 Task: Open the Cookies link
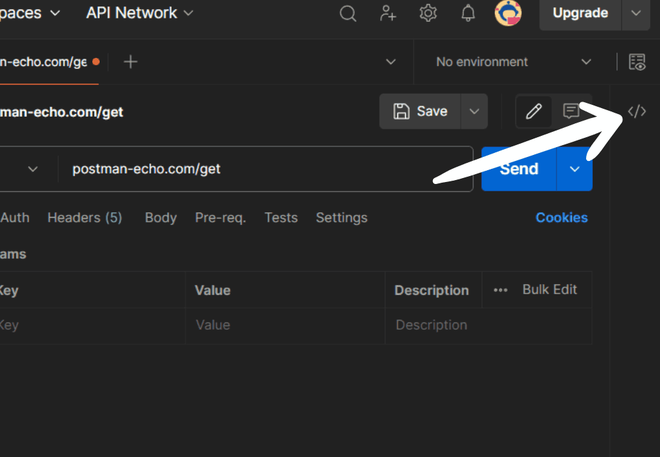[562, 218]
